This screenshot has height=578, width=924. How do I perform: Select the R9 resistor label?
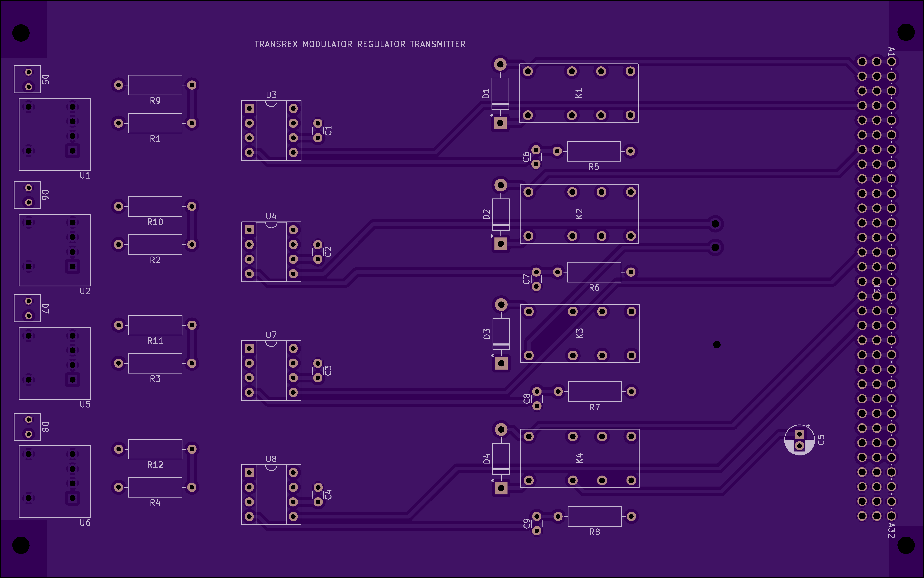coord(155,101)
